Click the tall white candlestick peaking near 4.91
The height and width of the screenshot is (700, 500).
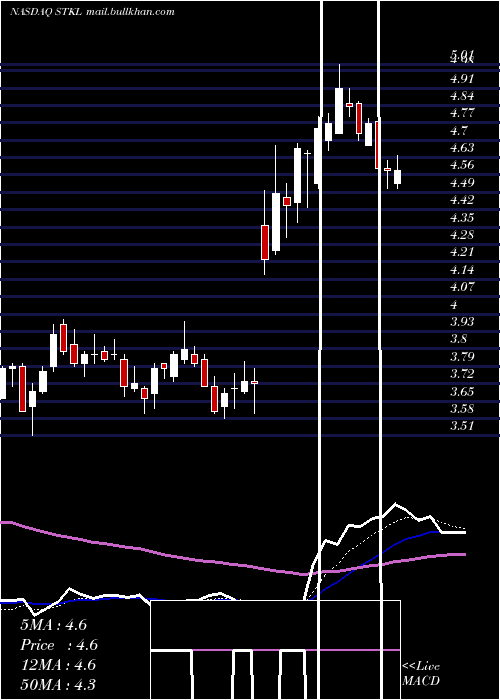(x=339, y=111)
